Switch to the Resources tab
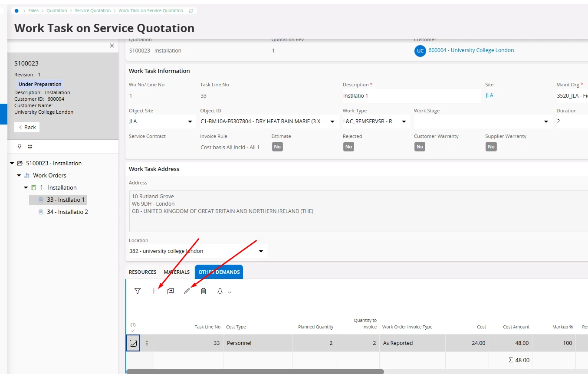 [143, 272]
